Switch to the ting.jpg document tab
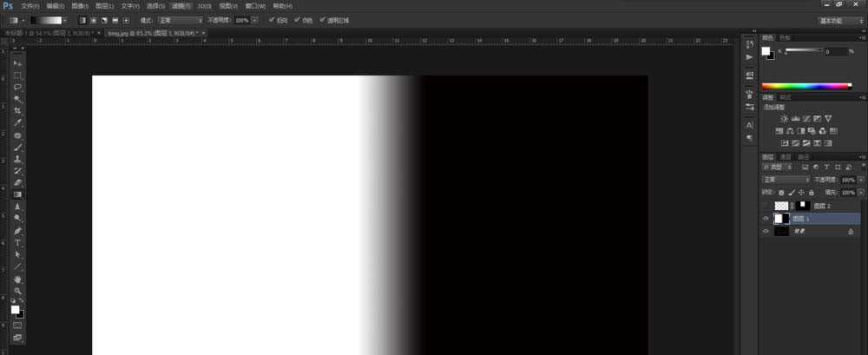The height and width of the screenshot is (355, 868). point(151,33)
